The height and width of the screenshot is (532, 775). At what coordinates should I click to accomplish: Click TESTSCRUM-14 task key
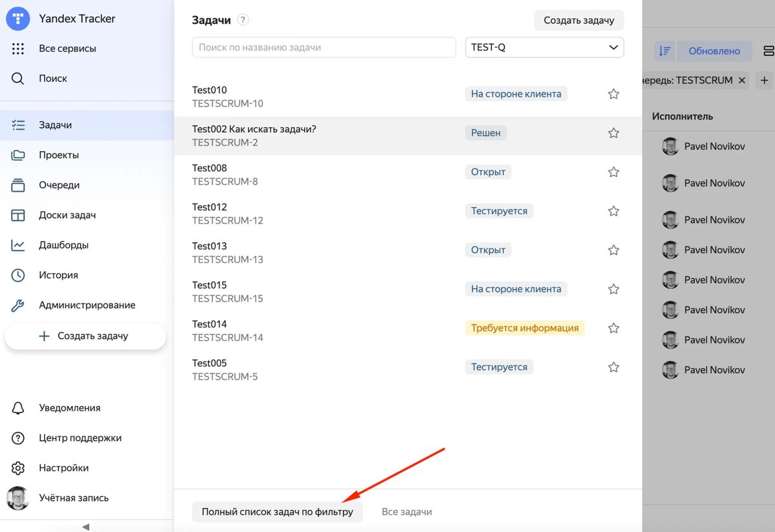click(228, 338)
